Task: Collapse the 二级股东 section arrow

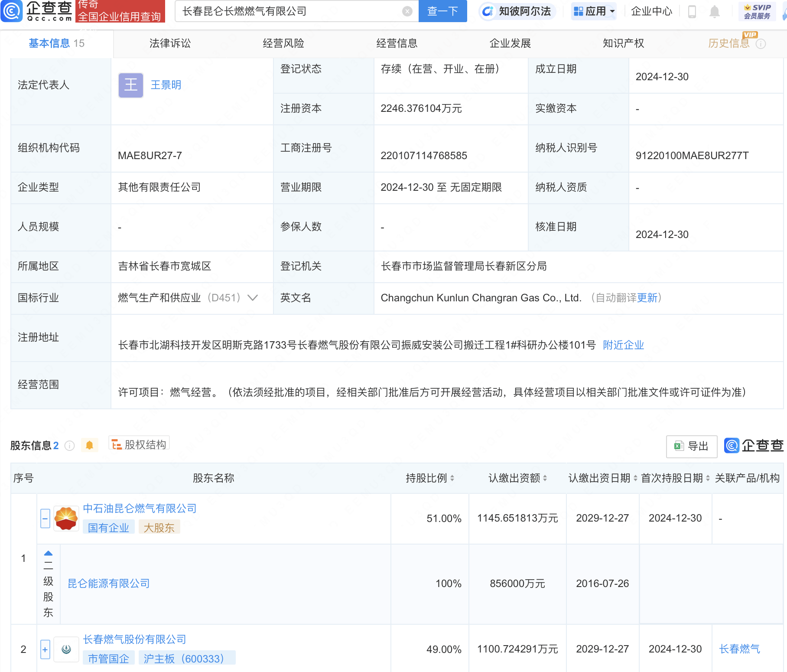Action: coord(48,553)
